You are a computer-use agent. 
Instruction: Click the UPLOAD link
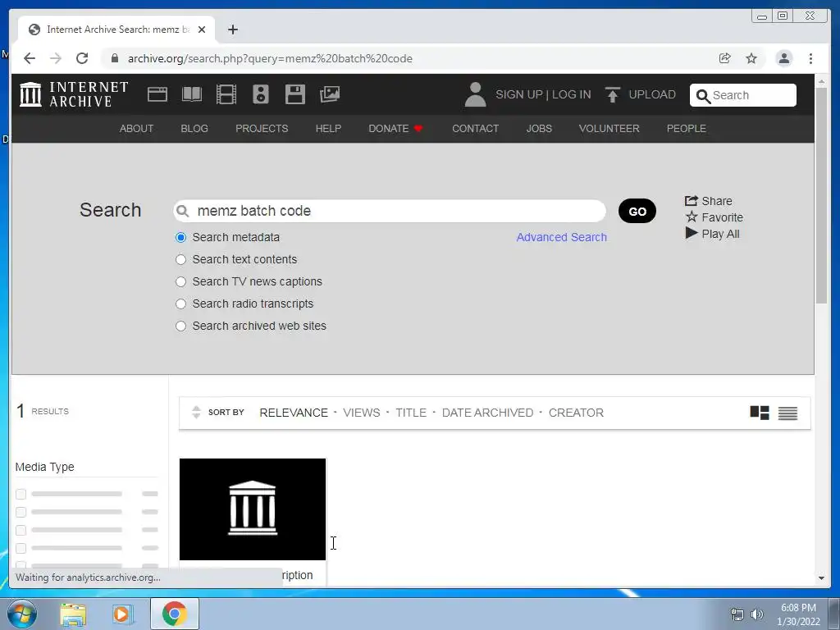click(652, 95)
